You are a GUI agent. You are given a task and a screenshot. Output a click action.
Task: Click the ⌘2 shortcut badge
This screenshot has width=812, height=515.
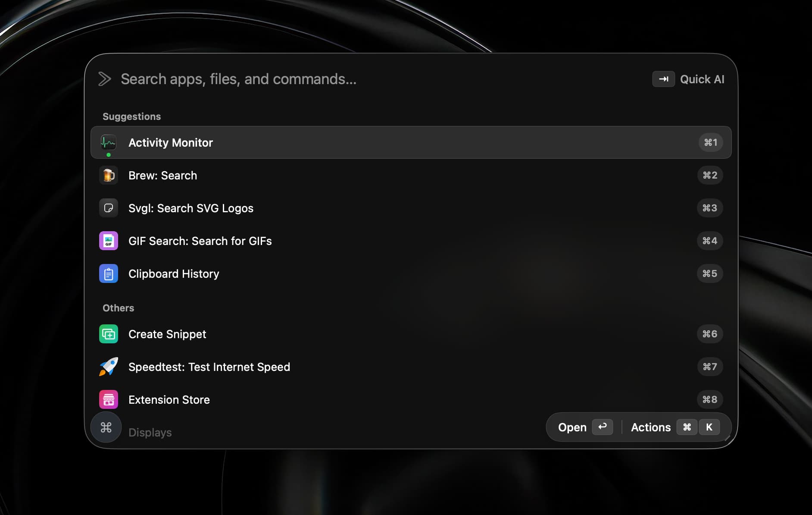pyautogui.click(x=710, y=175)
